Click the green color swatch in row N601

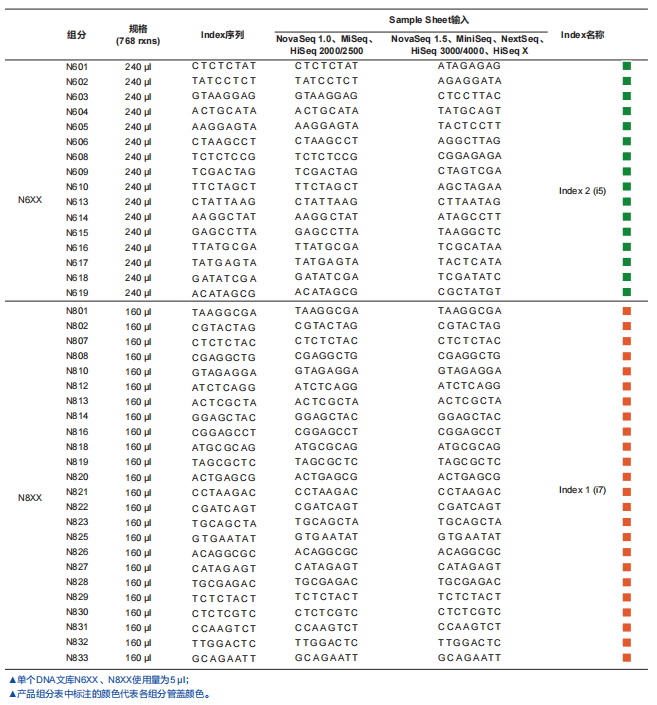pyautogui.click(x=627, y=66)
